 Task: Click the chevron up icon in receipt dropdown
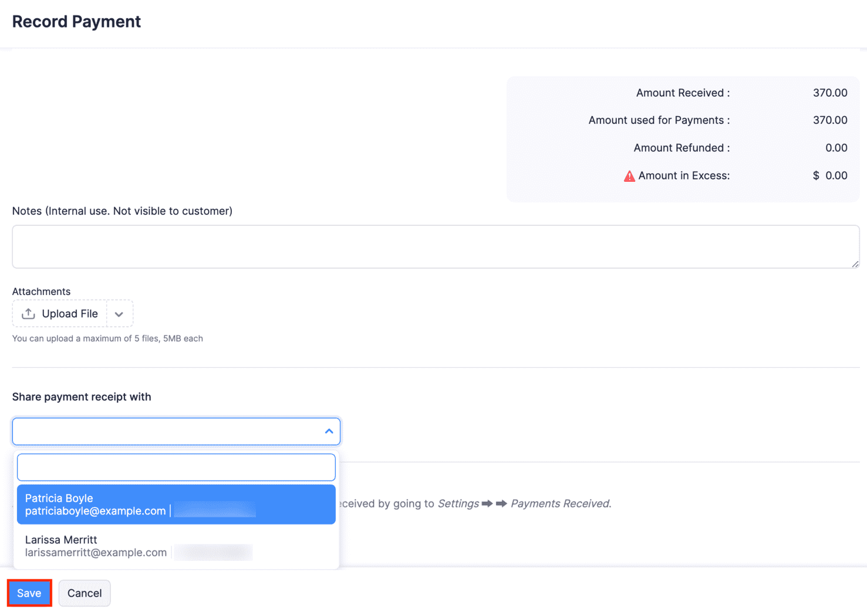pos(328,431)
